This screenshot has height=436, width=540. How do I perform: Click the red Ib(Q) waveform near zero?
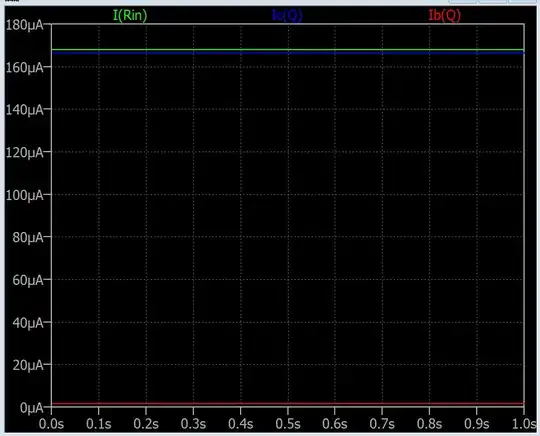click(288, 403)
